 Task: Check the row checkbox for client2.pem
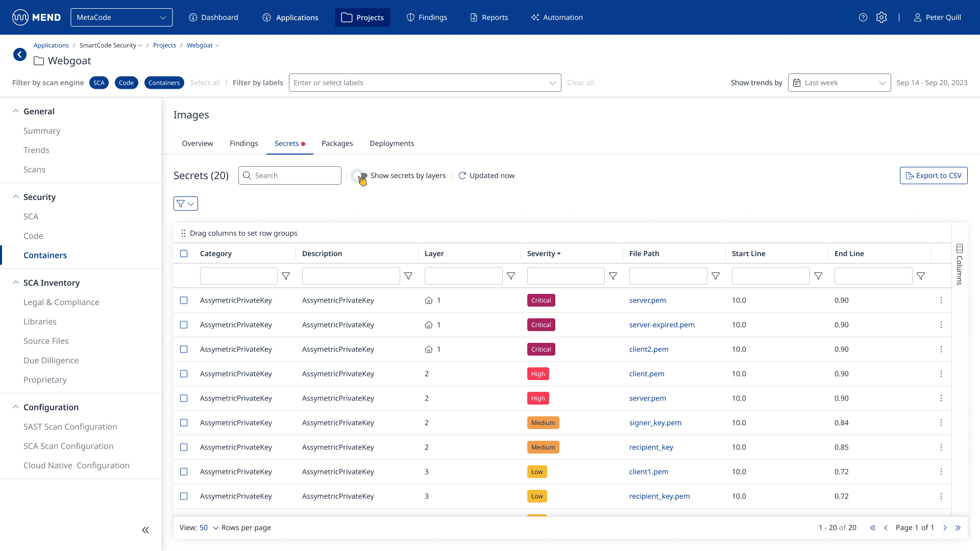(184, 349)
